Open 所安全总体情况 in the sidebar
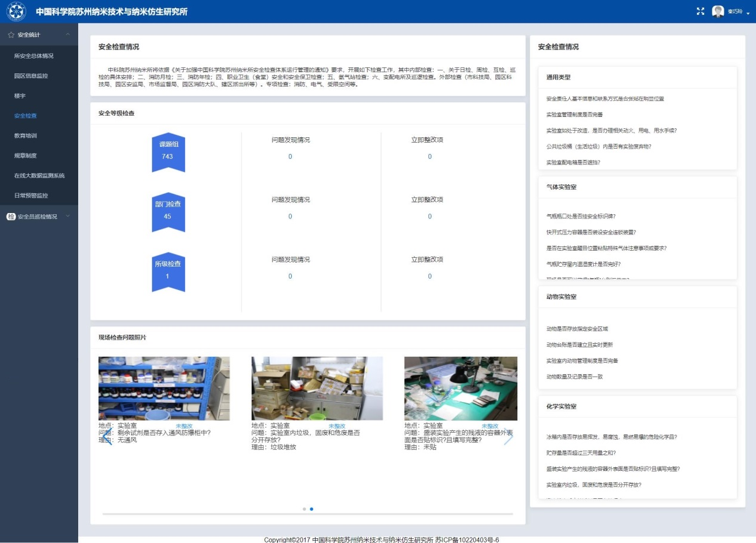 (34, 56)
